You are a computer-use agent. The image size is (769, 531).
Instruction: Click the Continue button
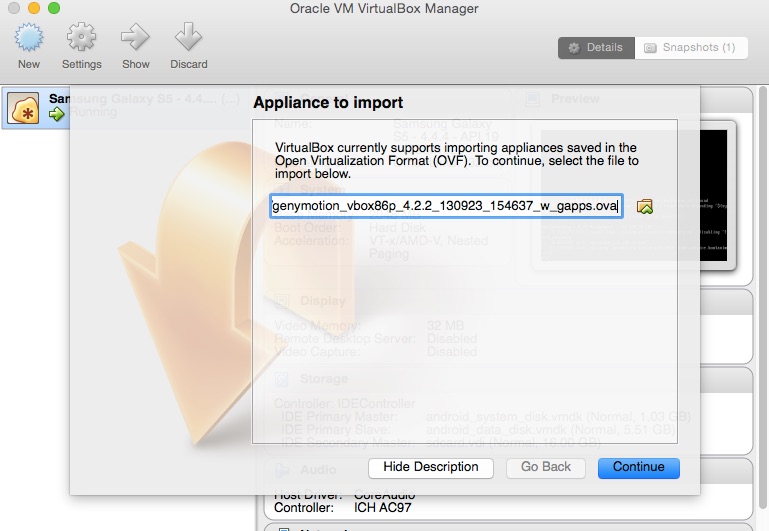click(x=639, y=468)
